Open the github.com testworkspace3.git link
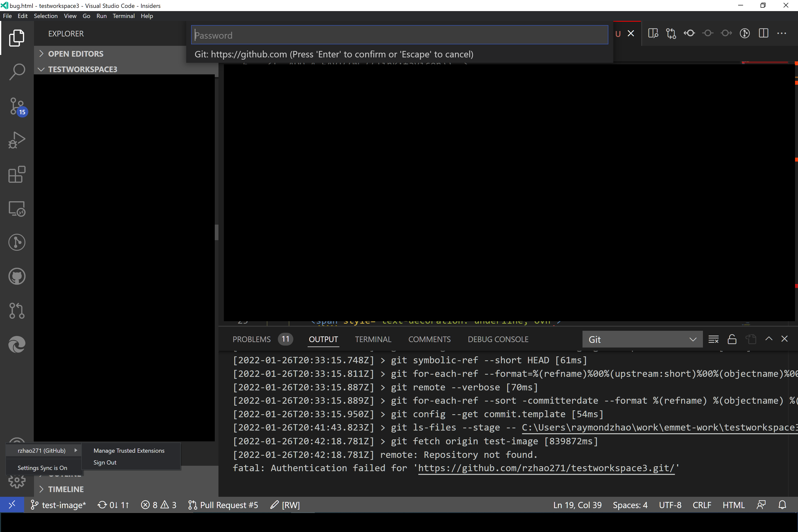 546,468
